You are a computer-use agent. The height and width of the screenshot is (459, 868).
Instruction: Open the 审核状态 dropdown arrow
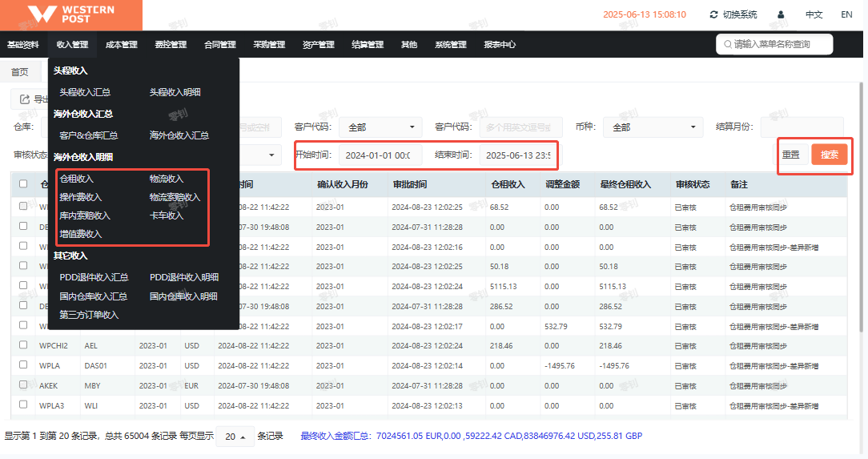[271, 155]
